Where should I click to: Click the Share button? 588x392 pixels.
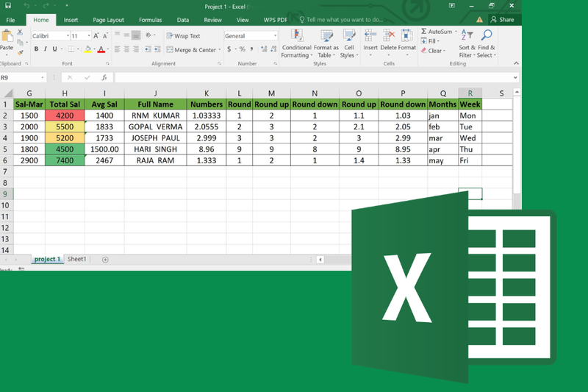pos(502,20)
